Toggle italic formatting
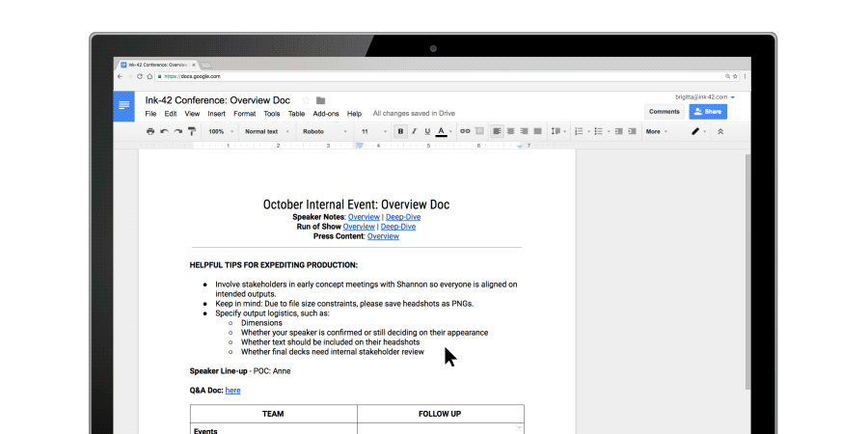 pos(414,131)
